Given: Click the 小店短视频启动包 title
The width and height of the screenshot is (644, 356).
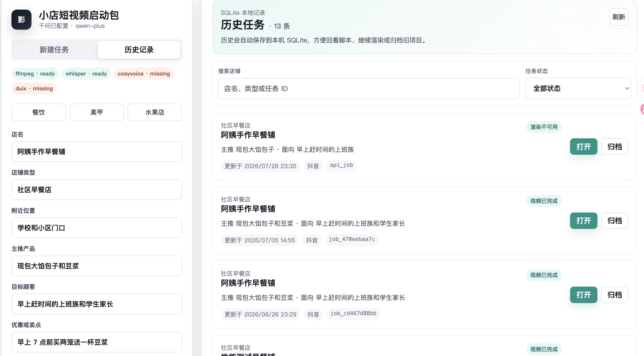Looking at the screenshot, I should pyautogui.click(x=79, y=15).
